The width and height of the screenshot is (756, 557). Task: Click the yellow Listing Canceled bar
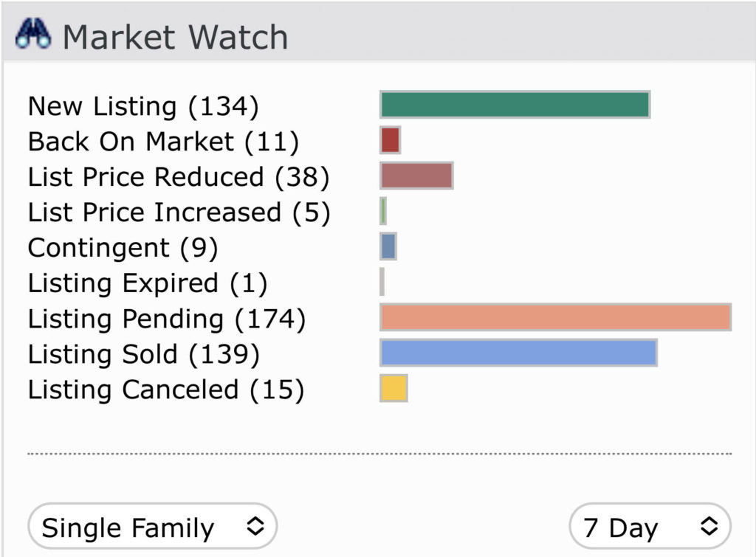pyautogui.click(x=394, y=388)
